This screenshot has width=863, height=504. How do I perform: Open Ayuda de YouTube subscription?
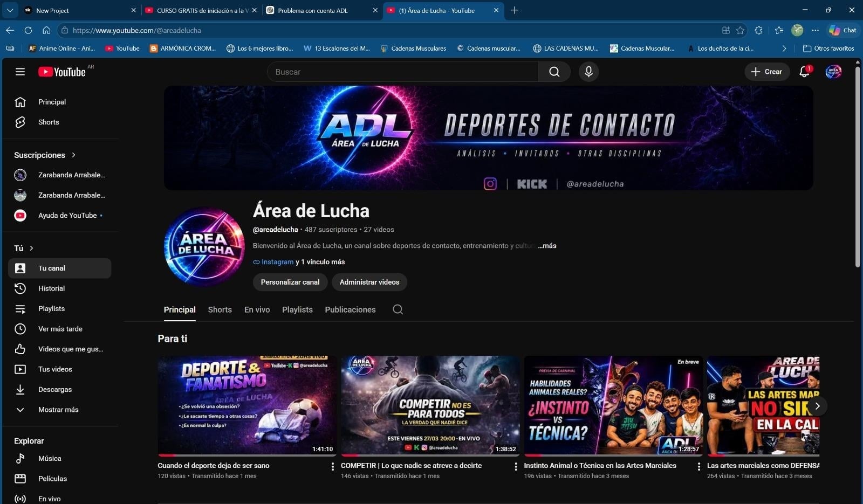(x=59, y=215)
